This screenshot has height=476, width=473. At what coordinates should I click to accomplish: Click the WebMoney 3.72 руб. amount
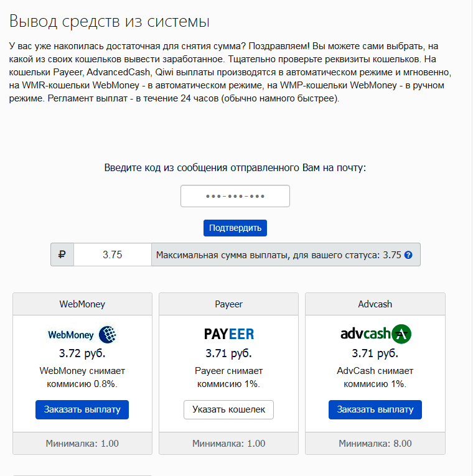[x=82, y=353]
